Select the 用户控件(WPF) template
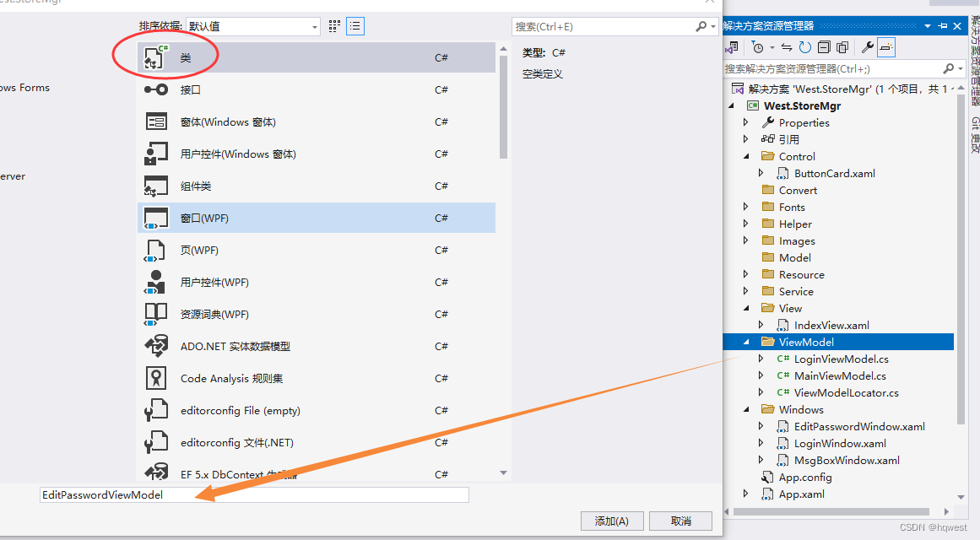 pos(317,283)
